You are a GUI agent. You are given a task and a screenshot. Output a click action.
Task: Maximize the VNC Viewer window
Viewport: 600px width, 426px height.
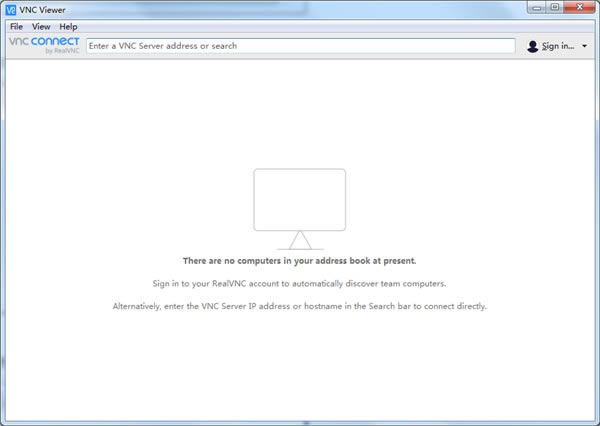point(555,7)
